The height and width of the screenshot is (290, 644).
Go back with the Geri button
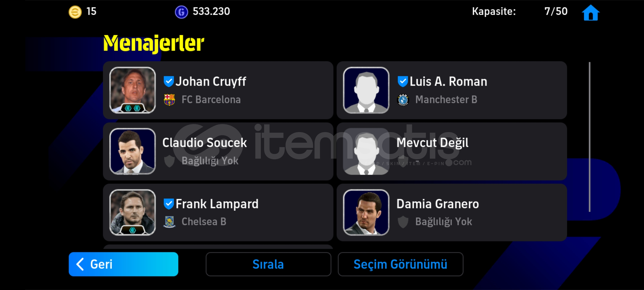coord(123,264)
